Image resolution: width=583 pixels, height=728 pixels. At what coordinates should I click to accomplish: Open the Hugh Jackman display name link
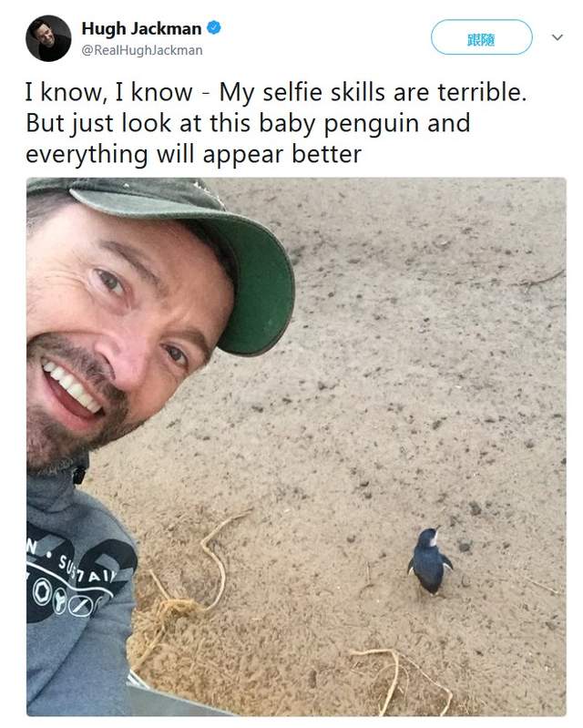141,28
